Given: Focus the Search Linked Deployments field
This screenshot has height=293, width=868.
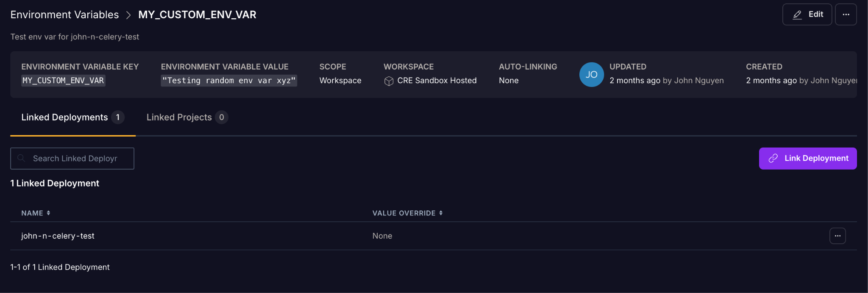Looking at the screenshot, I should [72, 159].
